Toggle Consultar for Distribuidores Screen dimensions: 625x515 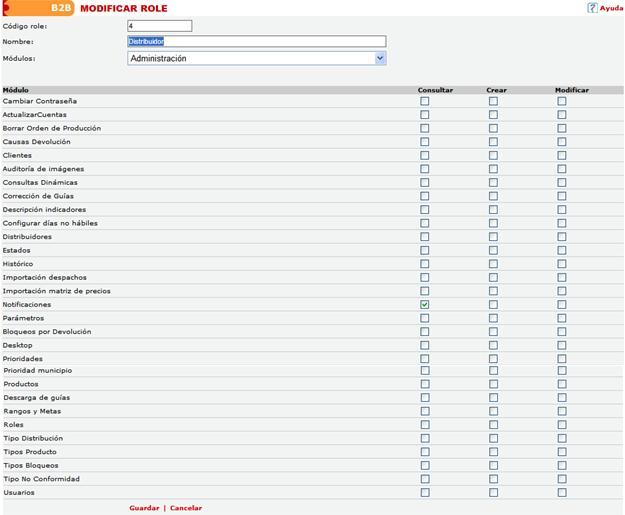(425, 236)
